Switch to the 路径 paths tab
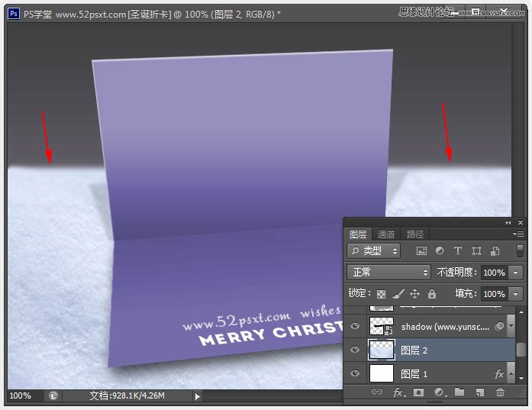Image resolution: width=532 pixels, height=410 pixels. tap(415, 234)
